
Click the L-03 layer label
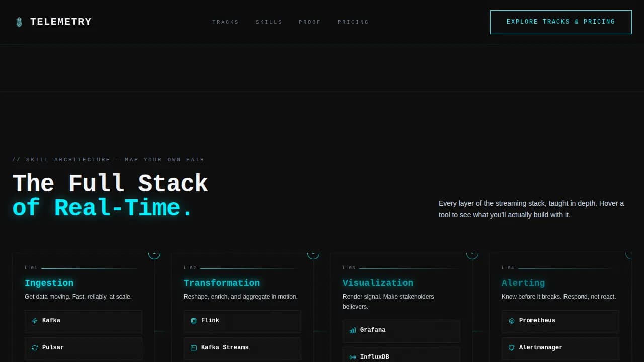349,268
